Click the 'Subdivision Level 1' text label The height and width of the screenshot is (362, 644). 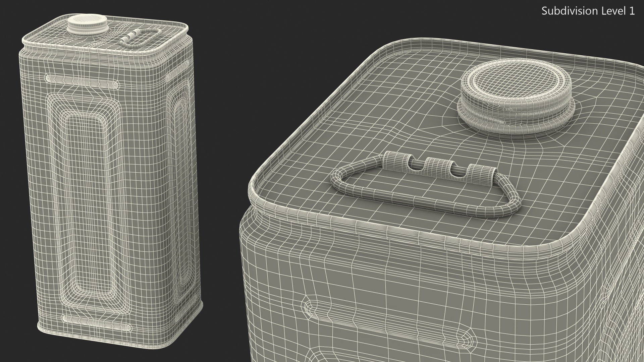pyautogui.click(x=588, y=11)
